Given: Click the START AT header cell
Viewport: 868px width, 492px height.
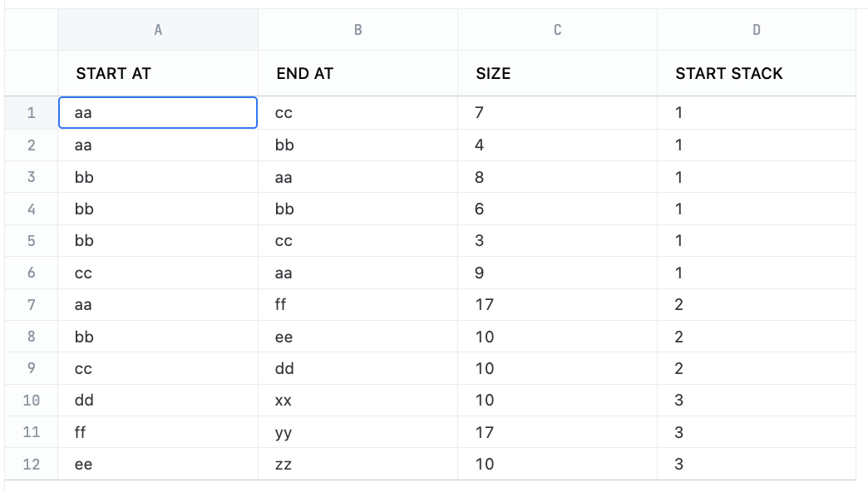Looking at the screenshot, I should pyautogui.click(x=158, y=73).
